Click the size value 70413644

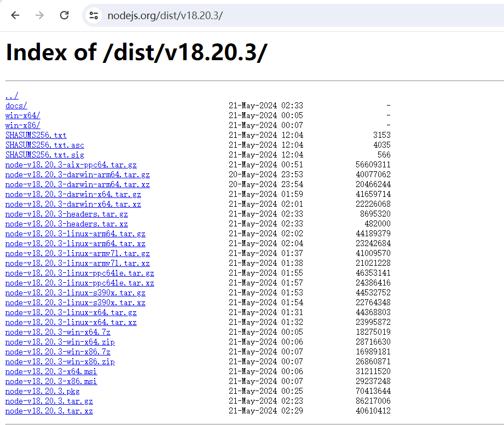(373, 391)
